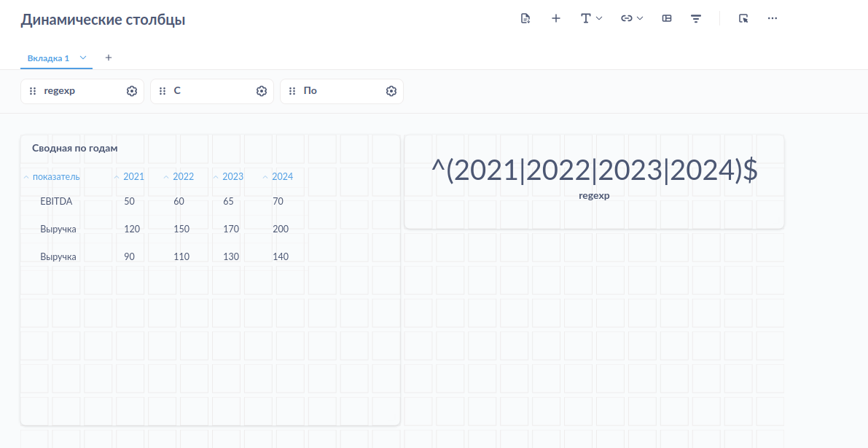This screenshot has height=448, width=868.
Task: Open settings gear of the regexp filter
Action: (132, 91)
